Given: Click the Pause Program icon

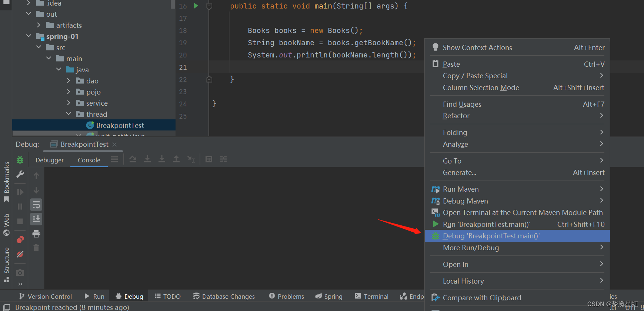Looking at the screenshot, I should tap(20, 206).
